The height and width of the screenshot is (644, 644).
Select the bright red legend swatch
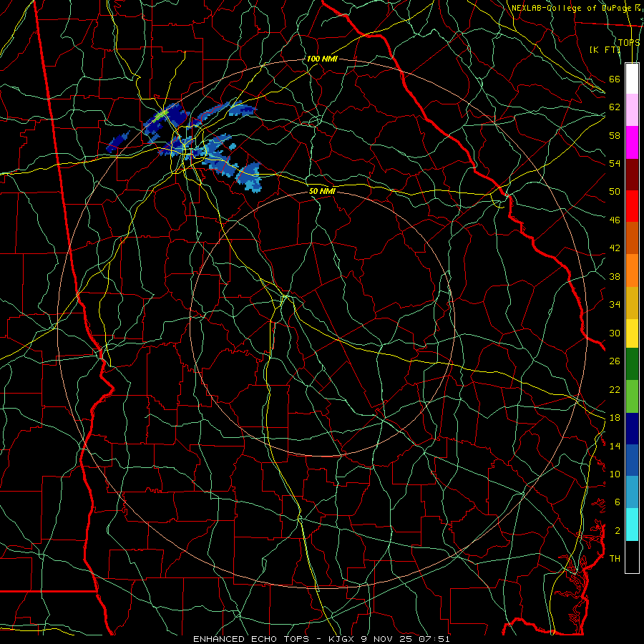pyautogui.click(x=632, y=206)
